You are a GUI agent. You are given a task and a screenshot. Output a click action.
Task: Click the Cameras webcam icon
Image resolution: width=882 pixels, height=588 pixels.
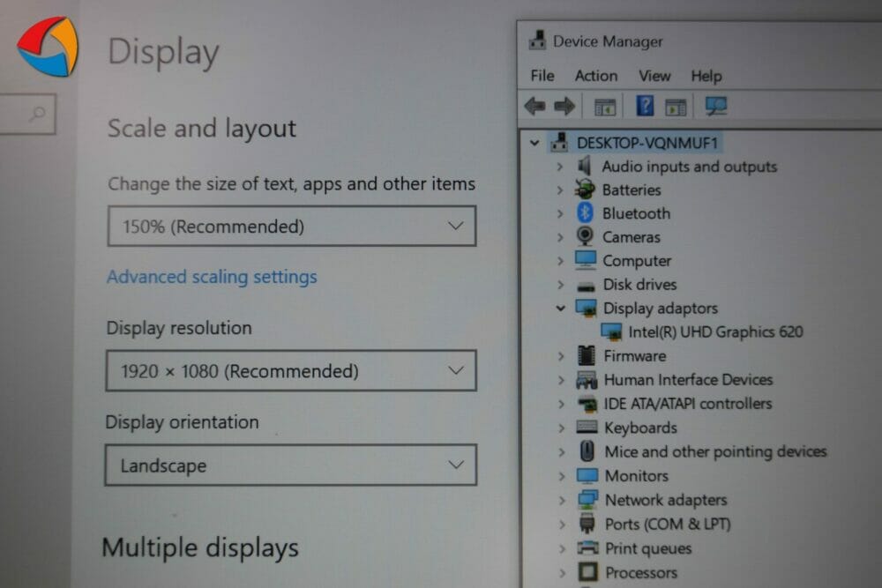click(585, 236)
